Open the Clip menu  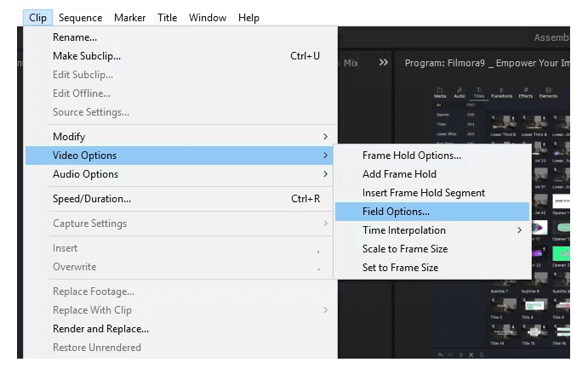pos(38,18)
